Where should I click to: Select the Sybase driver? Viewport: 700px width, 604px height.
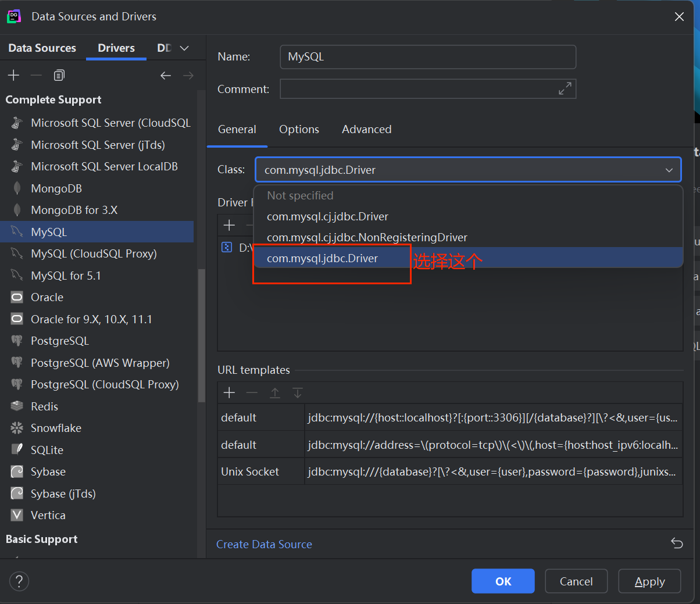point(97,471)
